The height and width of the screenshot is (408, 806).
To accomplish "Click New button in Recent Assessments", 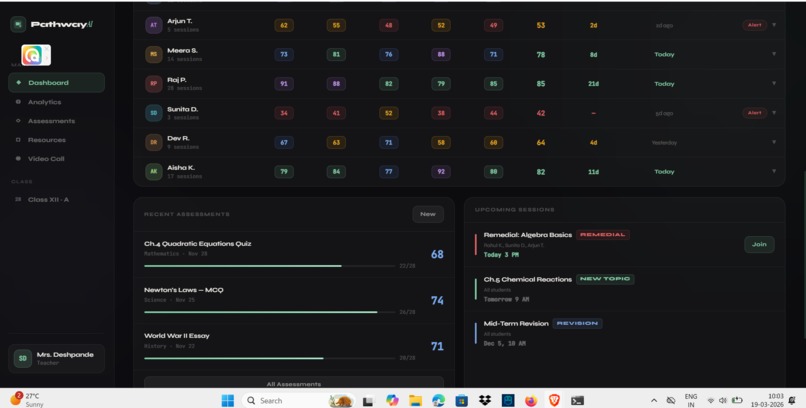I will click(x=428, y=214).
